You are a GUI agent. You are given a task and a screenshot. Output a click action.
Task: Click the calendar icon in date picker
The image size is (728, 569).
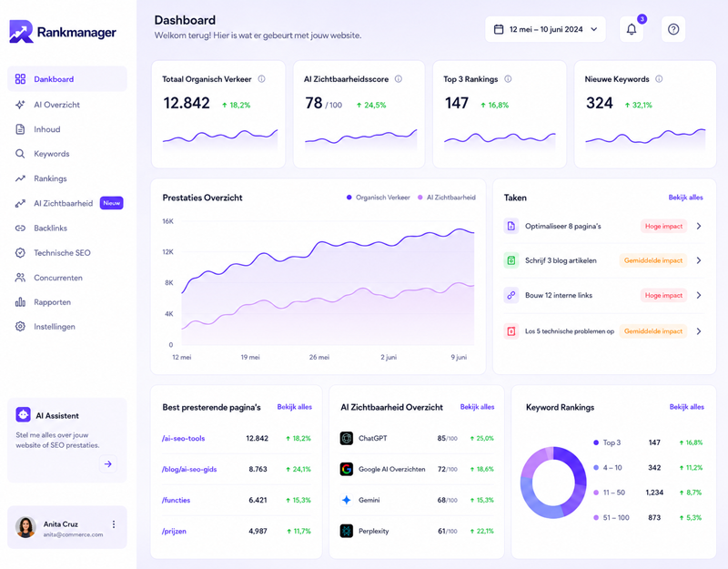tap(499, 29)
